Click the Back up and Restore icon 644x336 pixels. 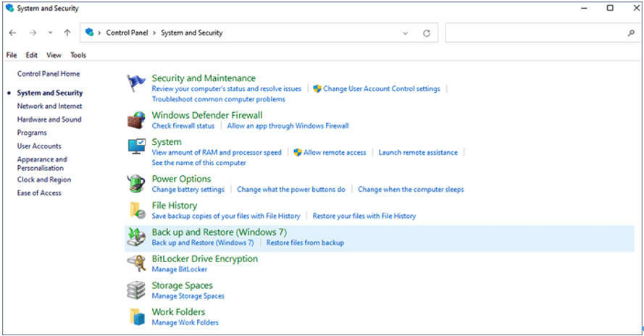136,237
